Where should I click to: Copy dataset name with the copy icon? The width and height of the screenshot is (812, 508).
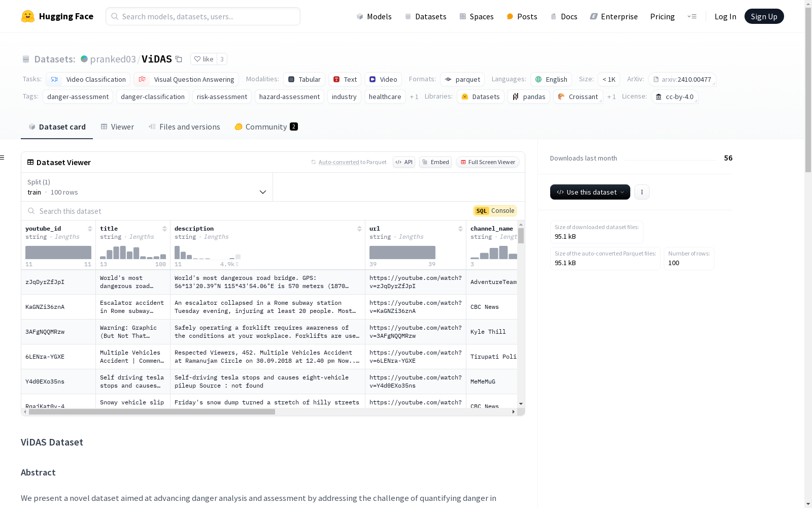click(179, 59)
